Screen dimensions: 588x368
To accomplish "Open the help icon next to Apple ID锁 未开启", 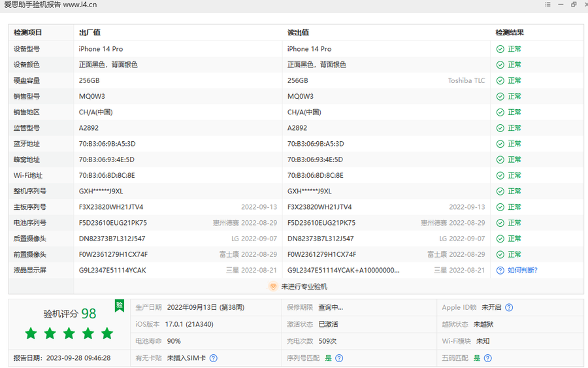I will [509, 308].
